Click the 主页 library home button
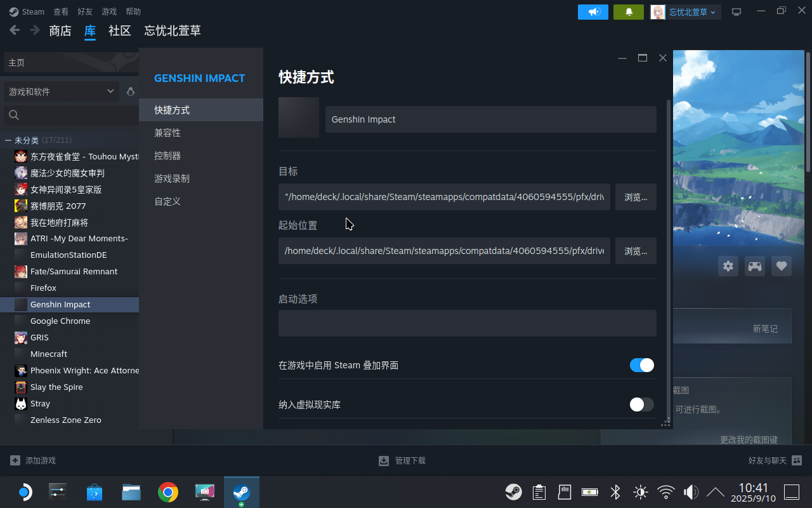 point(71,63)
